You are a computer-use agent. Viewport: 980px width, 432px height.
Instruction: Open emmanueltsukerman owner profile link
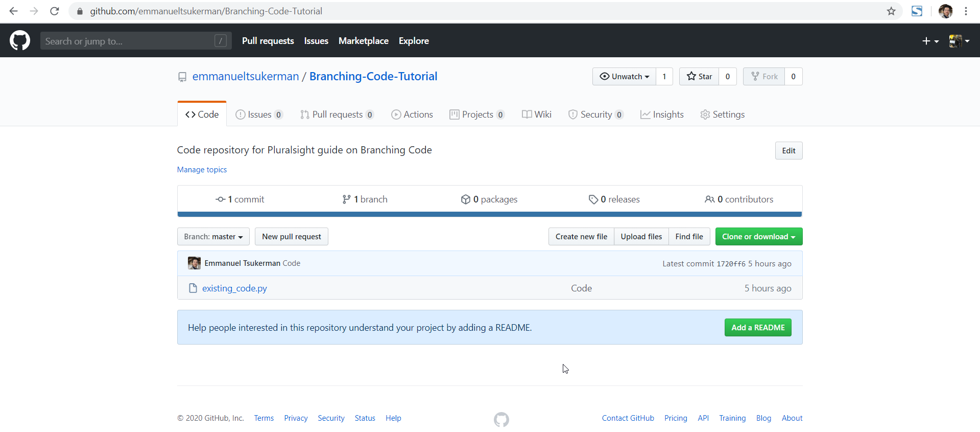(246, 77)
